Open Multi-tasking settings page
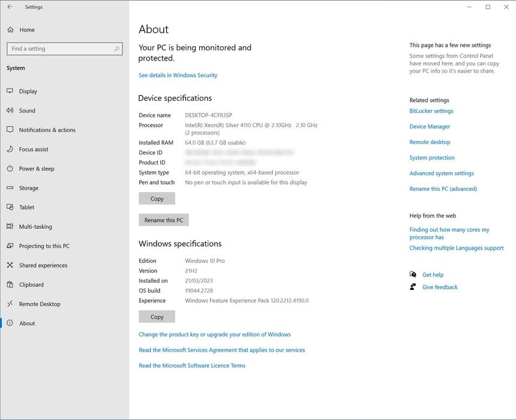516x420 pixels. click(35, 226)
